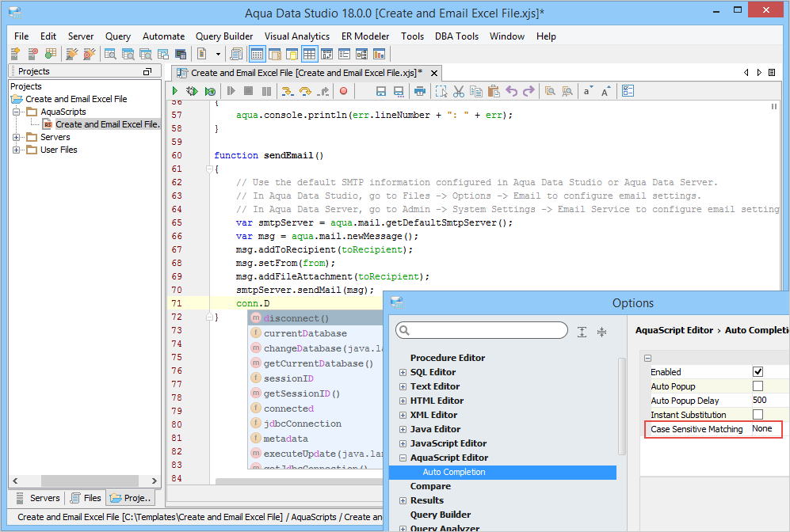Click the undo arrow icon

[x=511, y=92]
